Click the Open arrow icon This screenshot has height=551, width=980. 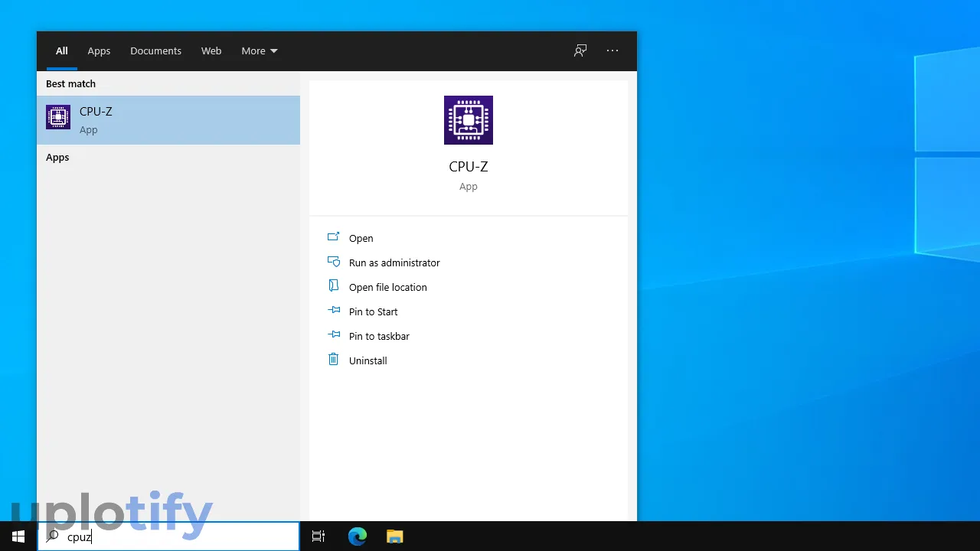333,236
